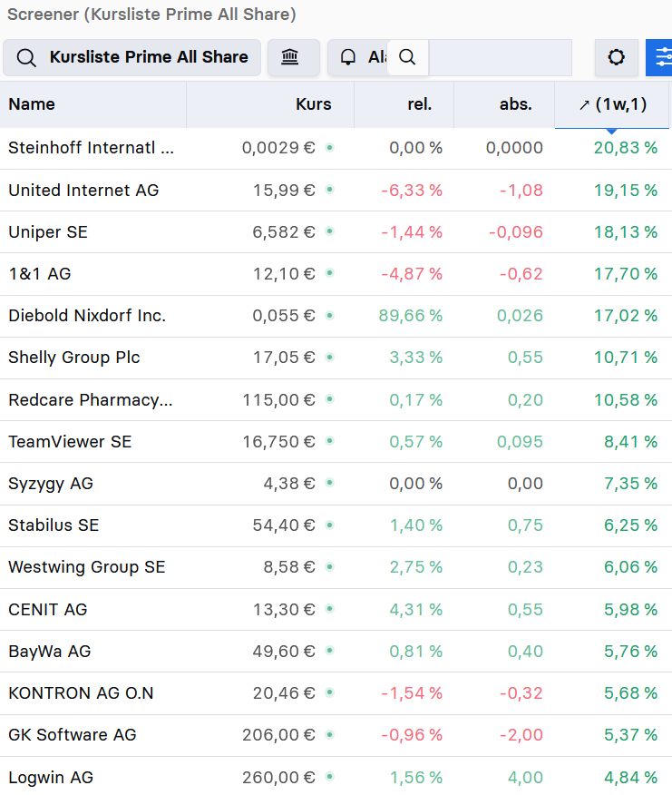Click green status dot in Westwing Group row
Image resolution: width=672 pixels, height=795 pixels.
329,567
